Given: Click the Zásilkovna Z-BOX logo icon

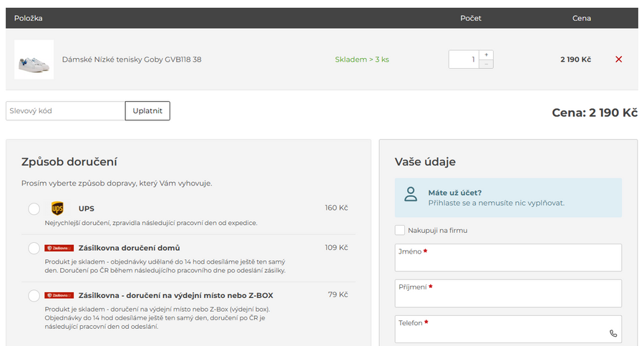Looking at the screenshot, I should [x=59, y=295].
